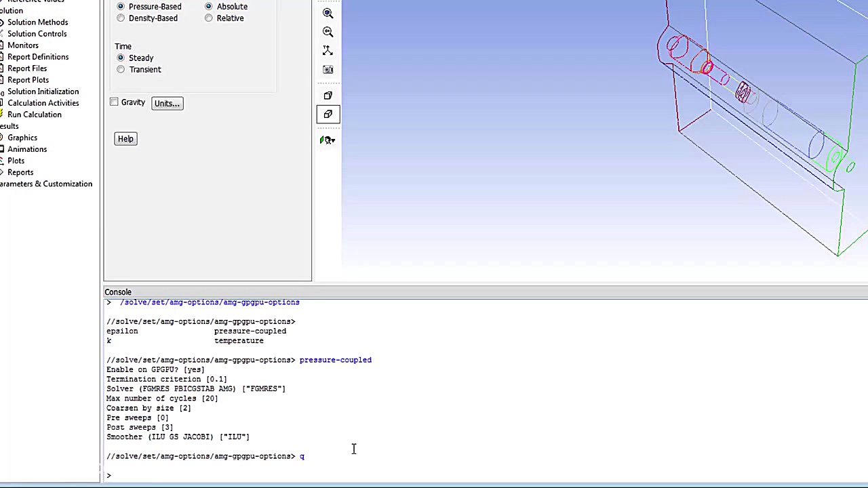Click the 'Smoother (ILU GS JACOBI)' console line

178,437
